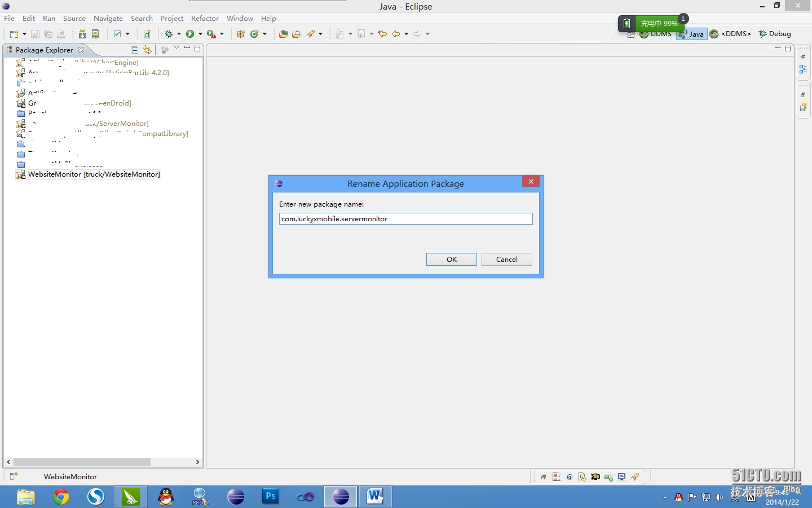This screenshot has height=508, width=812.
Task: Open the Window menu
Action: point(240,18)
